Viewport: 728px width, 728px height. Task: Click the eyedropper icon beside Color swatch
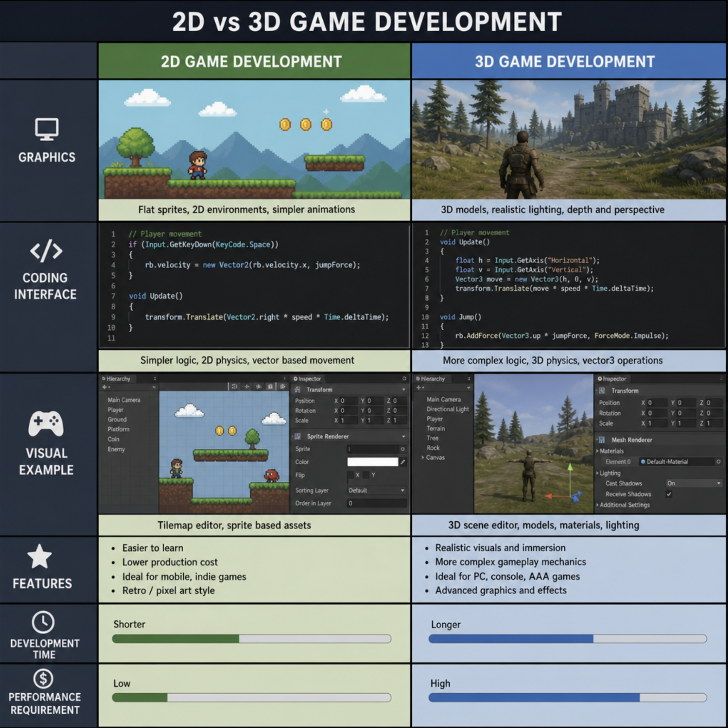[403, 462]
